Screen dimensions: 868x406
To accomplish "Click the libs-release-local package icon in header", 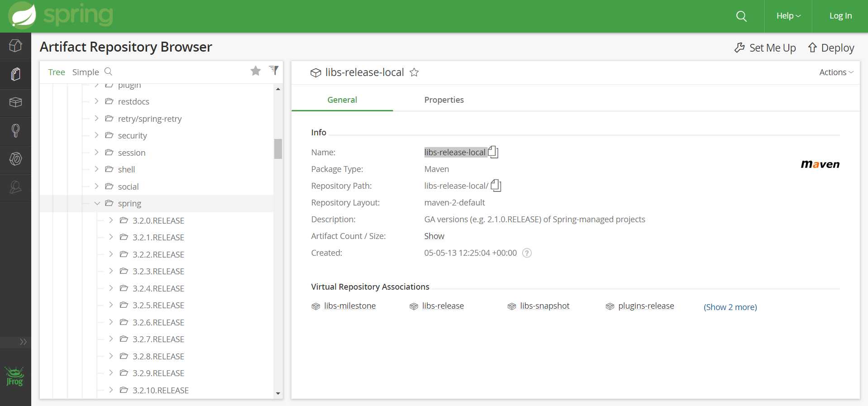I will [x=315, y=72].
